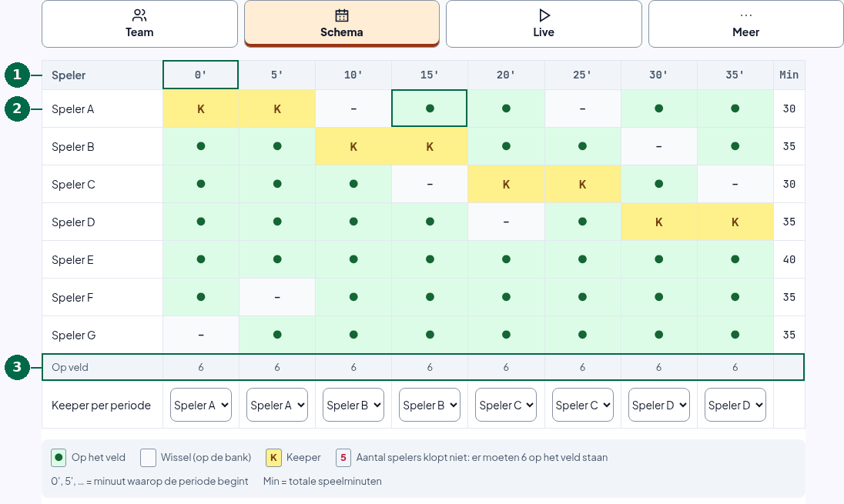844x504 pixels.
Task: Switch to the Live tab
Action: coord(544,24)
